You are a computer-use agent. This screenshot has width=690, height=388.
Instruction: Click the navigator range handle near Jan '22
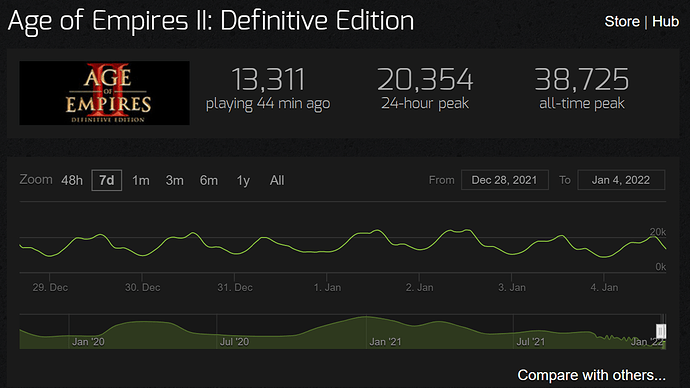click(x=661, y=331)
